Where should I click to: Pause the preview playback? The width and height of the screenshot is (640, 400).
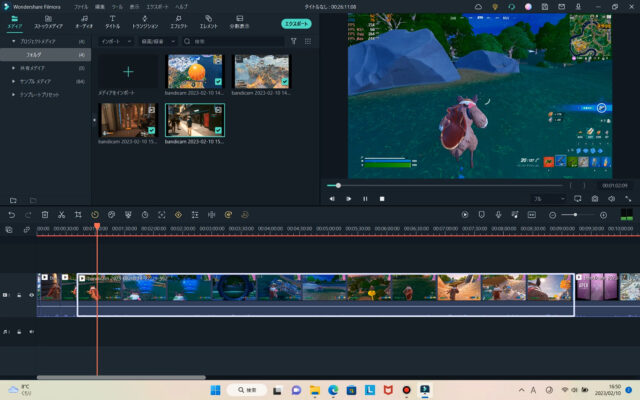point(365,199)
